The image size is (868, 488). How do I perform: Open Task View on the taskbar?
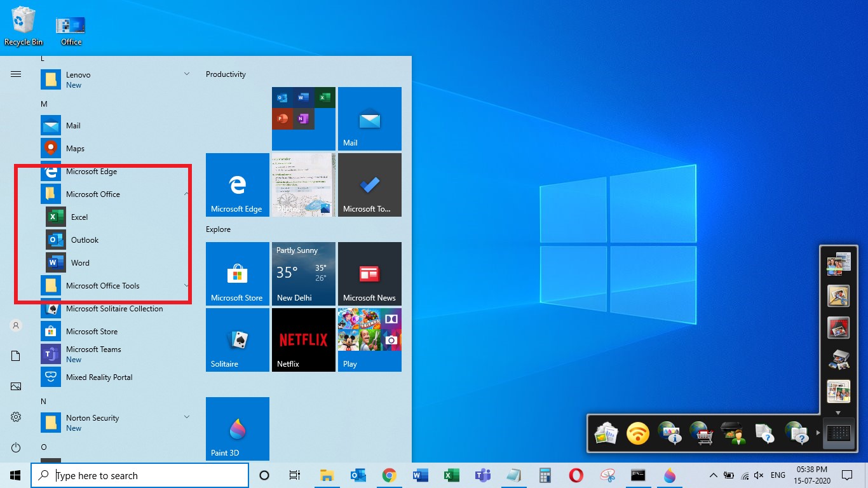[295, 475]
